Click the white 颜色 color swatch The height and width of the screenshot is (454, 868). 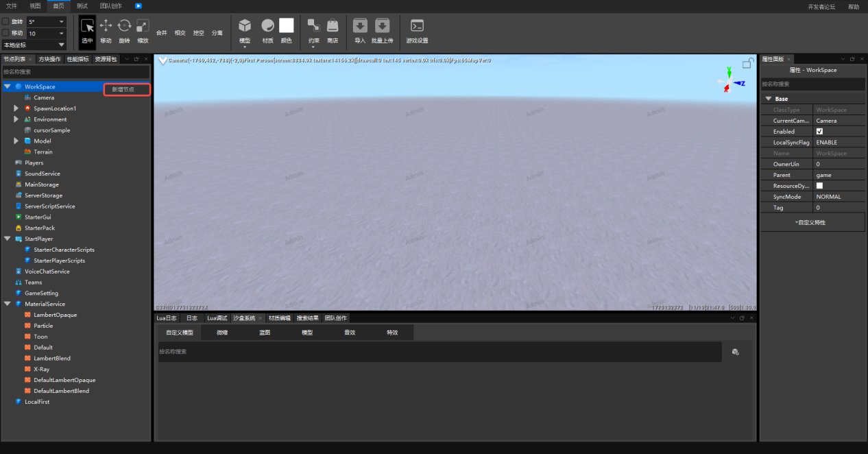[286, 25]
